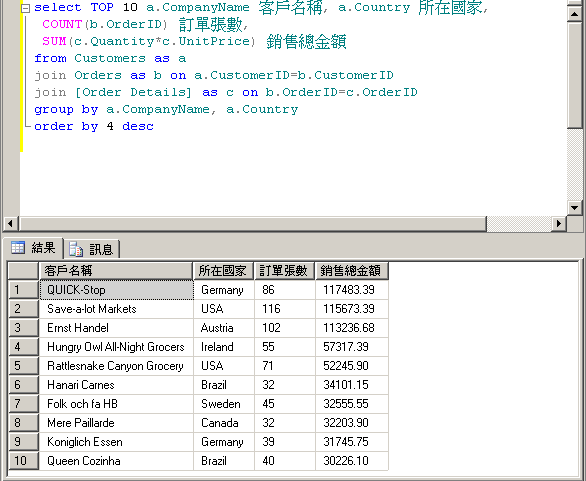
Task: Click the editor horizontal scroll right arrow
Action: point(559,223)
